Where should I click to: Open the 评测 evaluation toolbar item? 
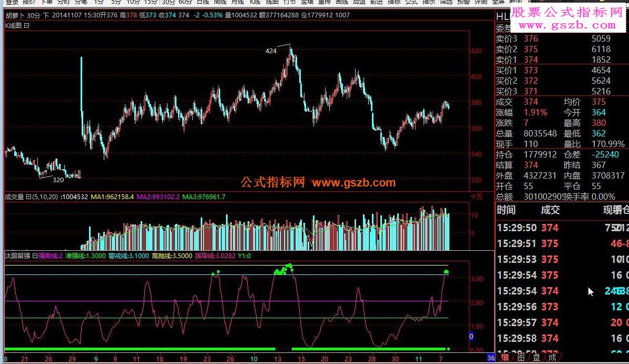click(480, 2)
